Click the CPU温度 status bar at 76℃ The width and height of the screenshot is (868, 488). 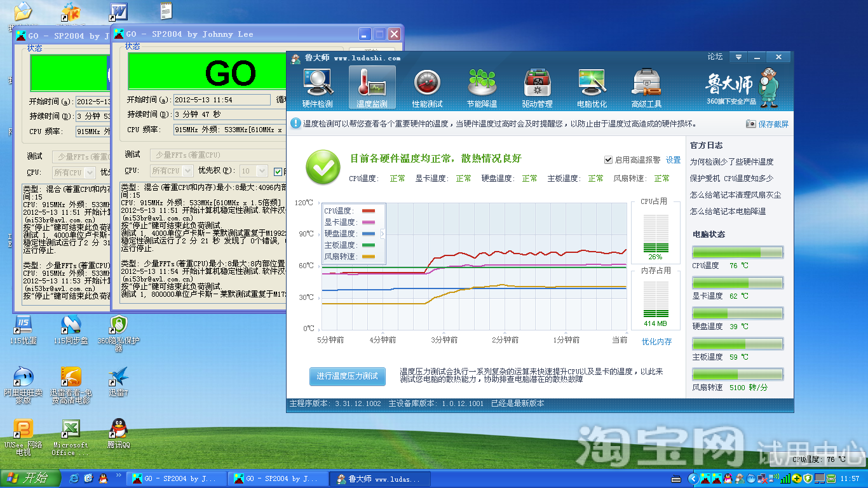738,253
